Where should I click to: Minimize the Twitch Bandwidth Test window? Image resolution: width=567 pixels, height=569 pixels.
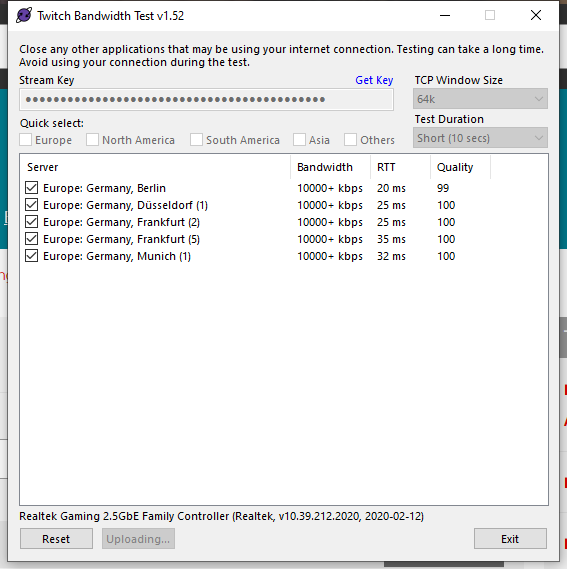pos(445,15)
